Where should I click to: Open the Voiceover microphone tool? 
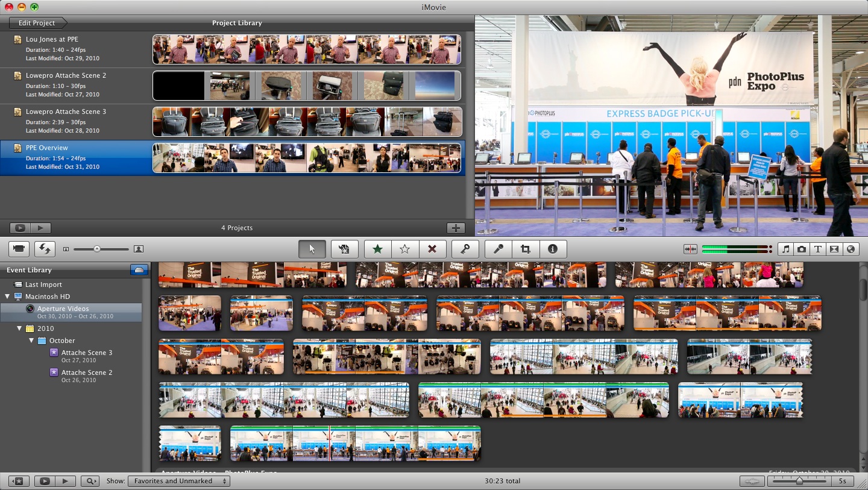coord(498,249)
